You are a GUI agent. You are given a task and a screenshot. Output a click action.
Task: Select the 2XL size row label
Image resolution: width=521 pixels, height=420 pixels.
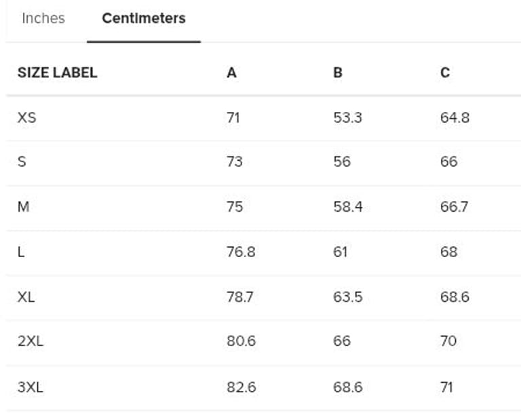(30, 341)
